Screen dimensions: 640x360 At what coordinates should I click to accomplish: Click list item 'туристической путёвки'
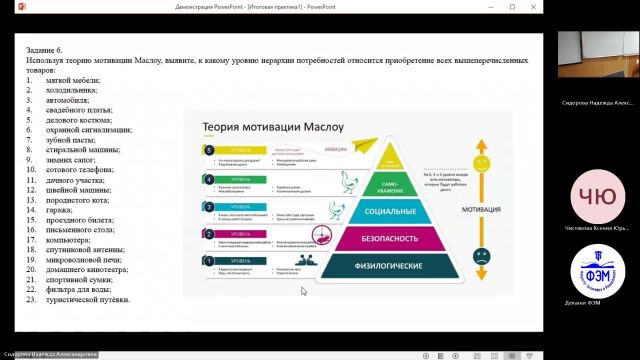pyautogui.click(x=88, y=300)
